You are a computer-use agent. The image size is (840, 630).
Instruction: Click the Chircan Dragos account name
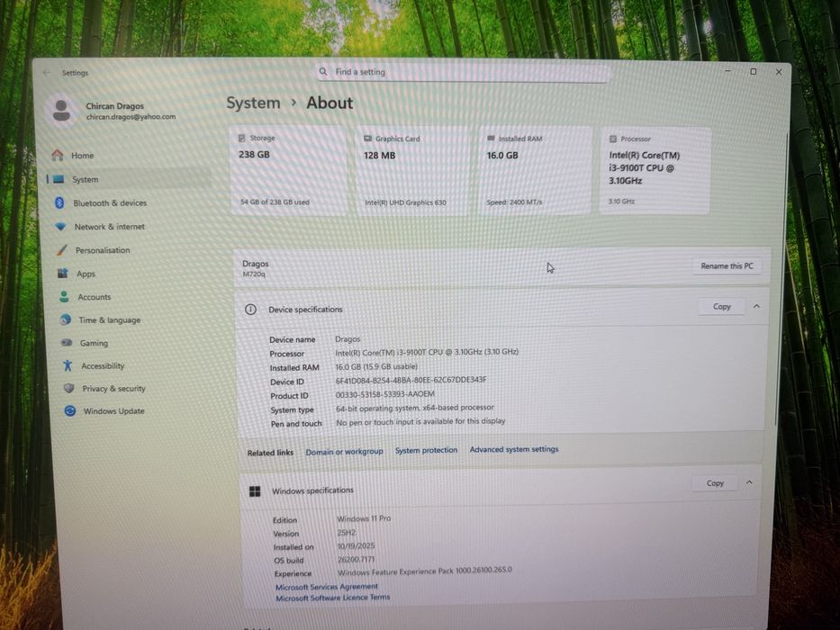click(114, 106)
